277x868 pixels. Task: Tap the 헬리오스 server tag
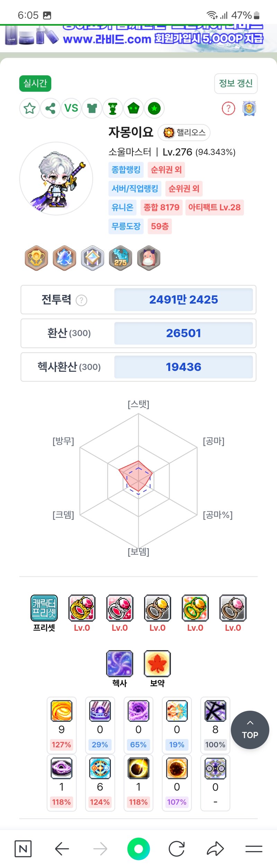pyautogui.click(x=184, y=132)
